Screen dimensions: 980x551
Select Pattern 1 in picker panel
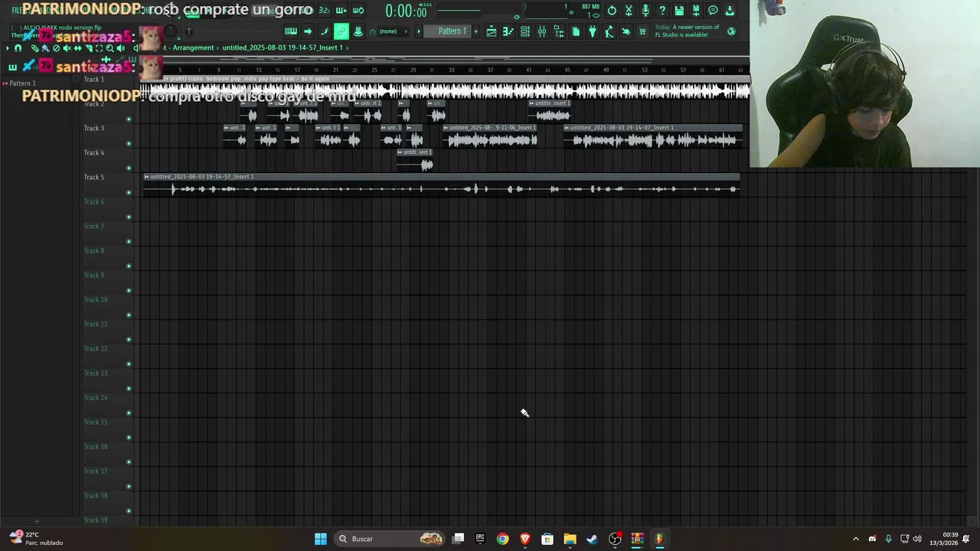click(21, 83)
